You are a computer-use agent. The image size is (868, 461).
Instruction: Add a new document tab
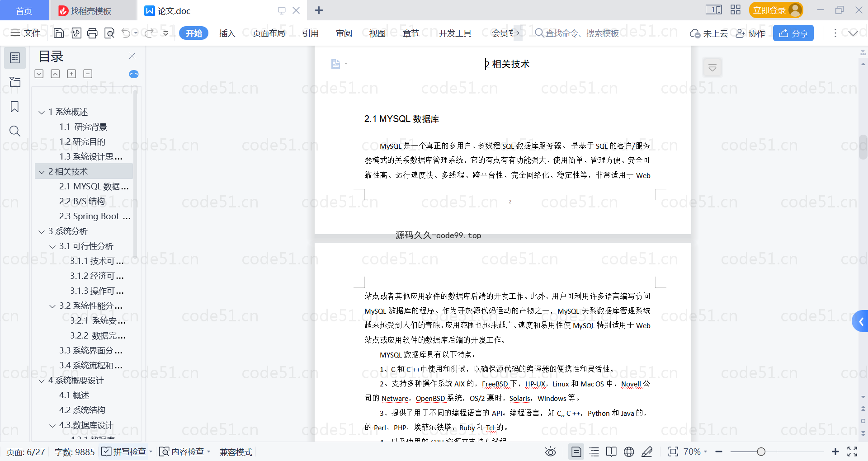point(319,10)
